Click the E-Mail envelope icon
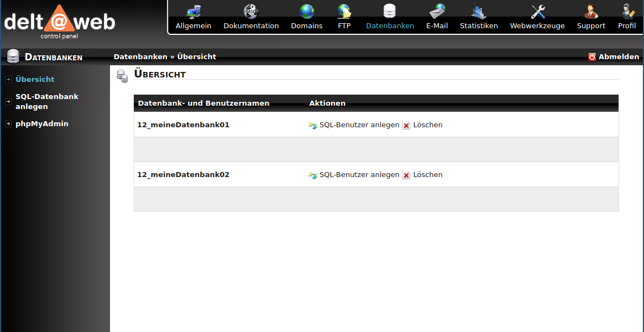 click(437, 12)
